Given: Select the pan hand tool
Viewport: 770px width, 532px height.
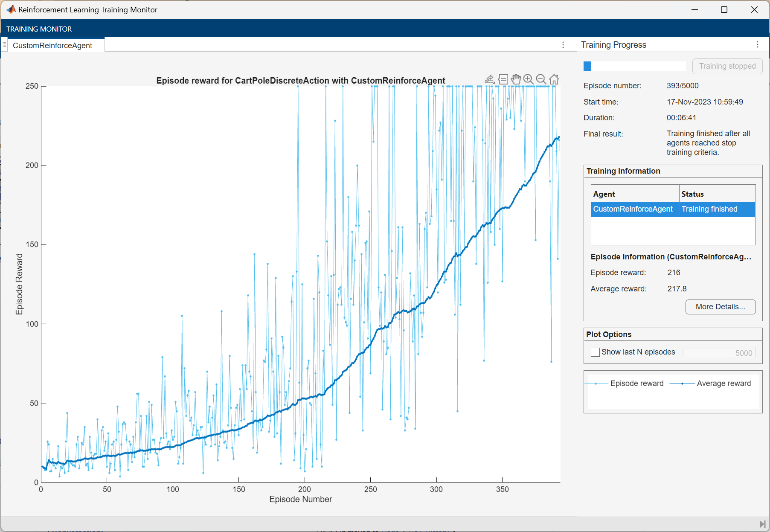Looking at the screenshot, I should pyautogui.click(x=516, y=79).
